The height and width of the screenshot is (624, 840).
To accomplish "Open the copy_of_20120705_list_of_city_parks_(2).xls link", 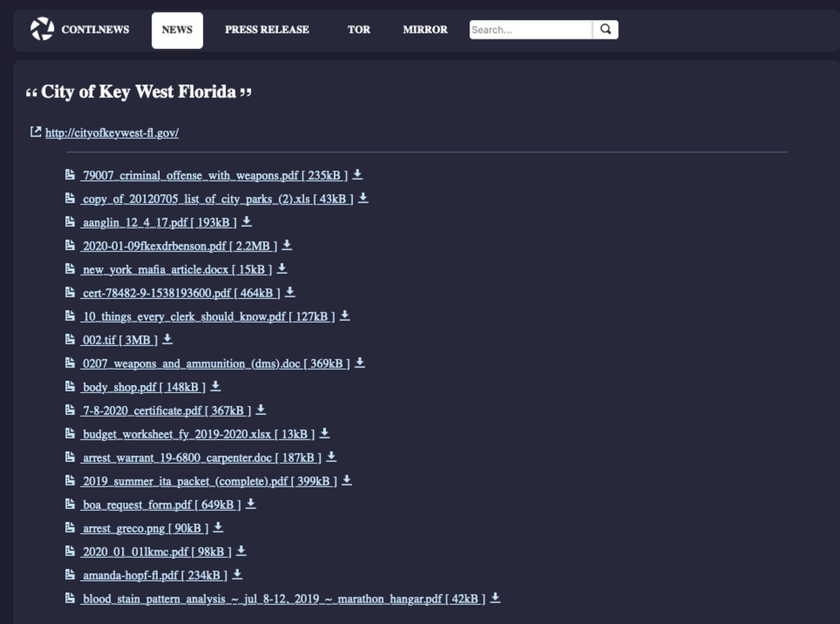I will click(x=217, y=199).
